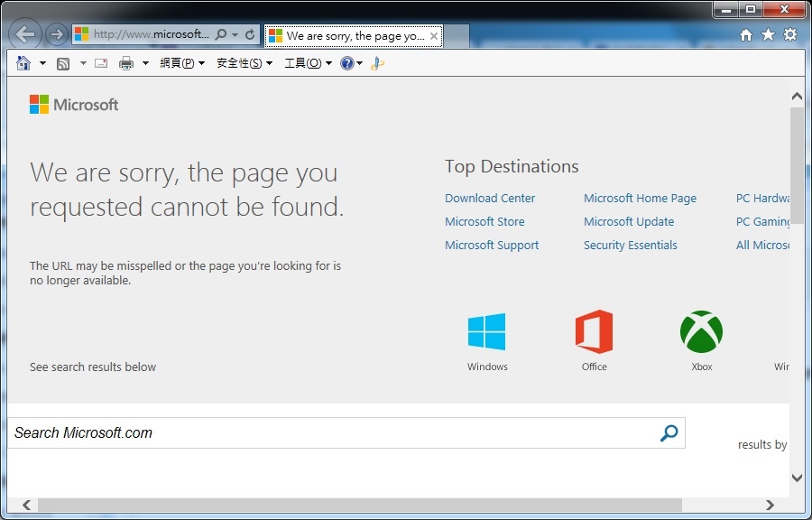Click the browser Forward arrow button
The image size is (812, 520).
click(x=57, y=34)
